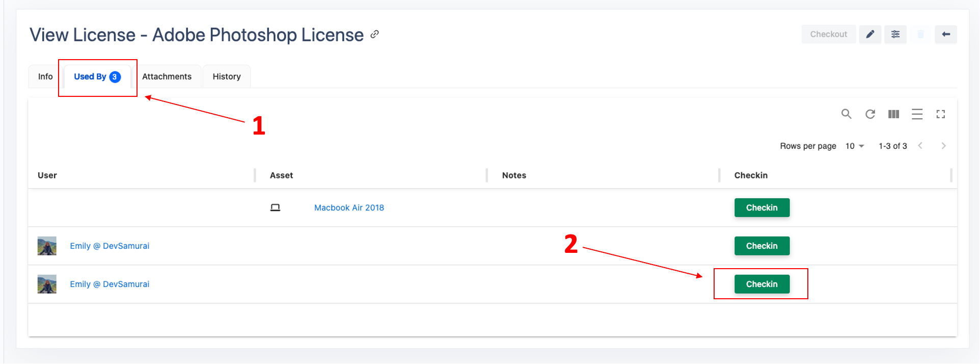Go to previous page chevron
Screen dimensions: 980x364
tap(920, 146)
